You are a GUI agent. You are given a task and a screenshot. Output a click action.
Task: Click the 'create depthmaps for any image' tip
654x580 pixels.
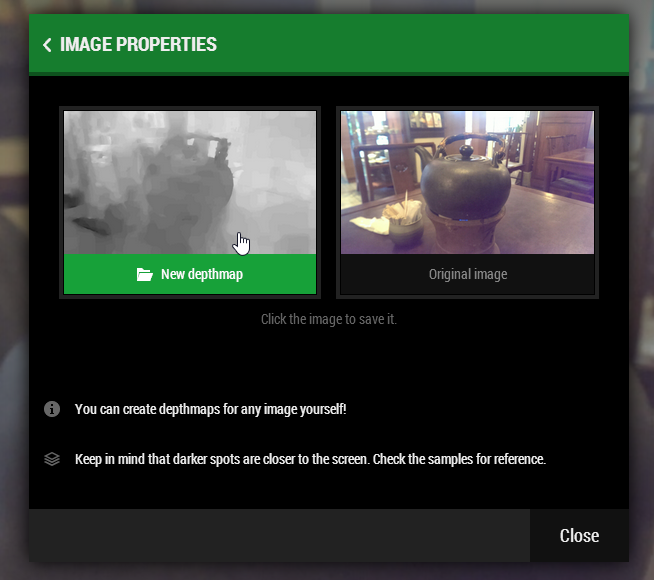(x=211, y=409)
